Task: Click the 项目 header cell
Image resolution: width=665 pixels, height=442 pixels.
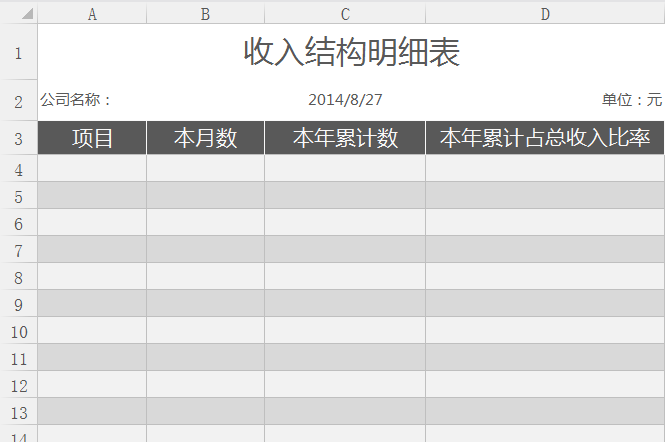Action: coord(92,138)
